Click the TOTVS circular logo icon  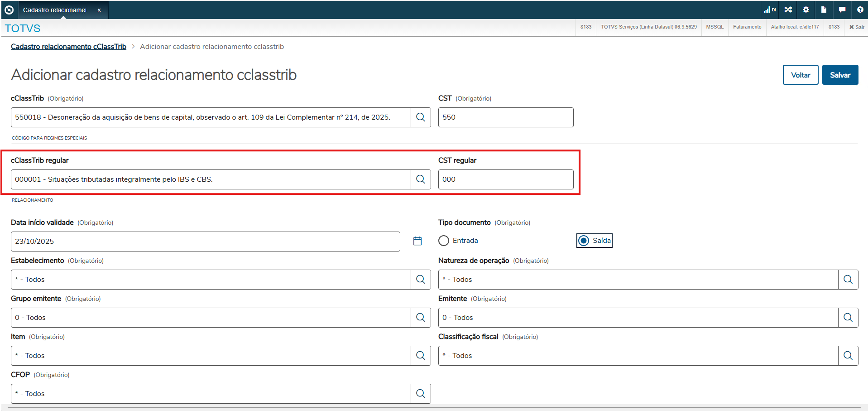[9, 10]
